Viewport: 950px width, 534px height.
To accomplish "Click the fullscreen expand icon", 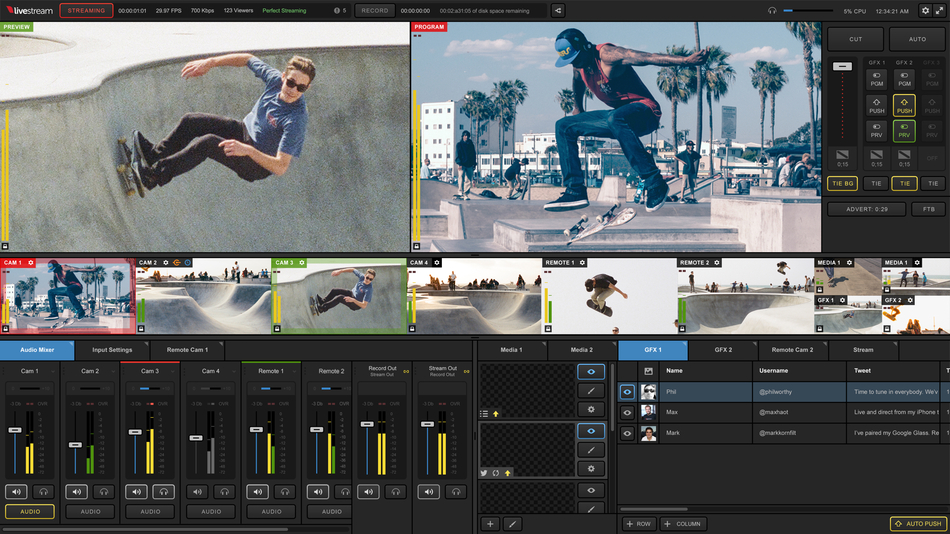I will click(x=940, y=11).
